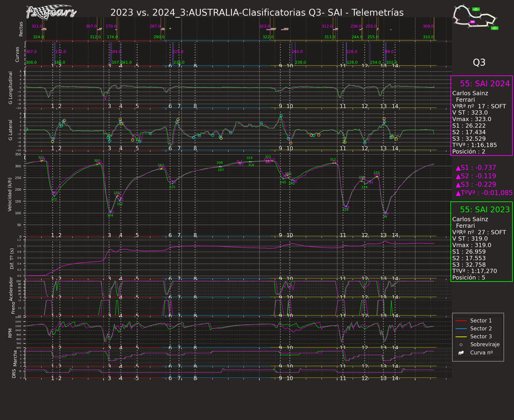Click the 'Curvas' axis label

[17, 55]
